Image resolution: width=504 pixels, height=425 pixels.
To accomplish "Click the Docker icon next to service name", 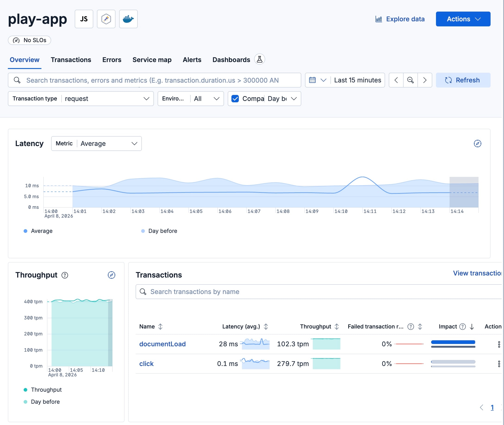I will (128, 19).
